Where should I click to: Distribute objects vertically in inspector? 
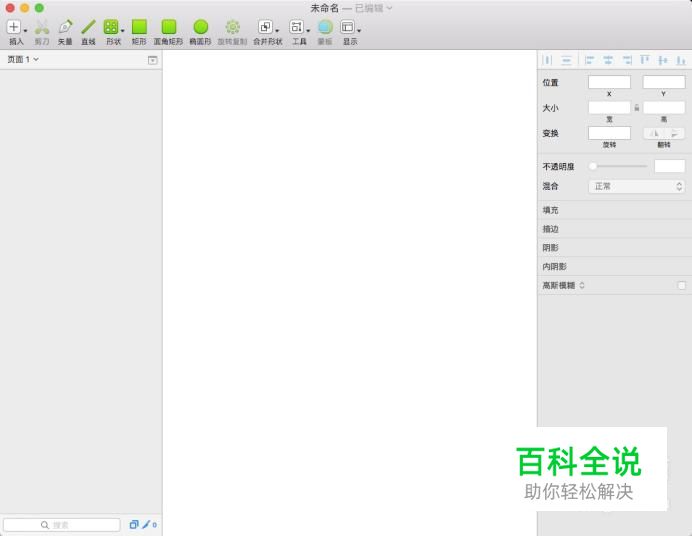pos(566,60)
